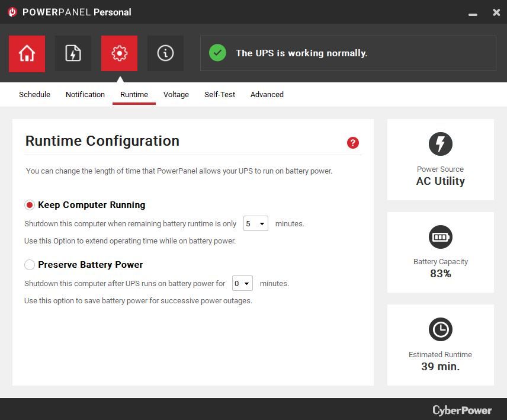This screenshot has height=420, width=507.
Task: Click 'The UPS is working normally.' message
Action: [301, 53]
